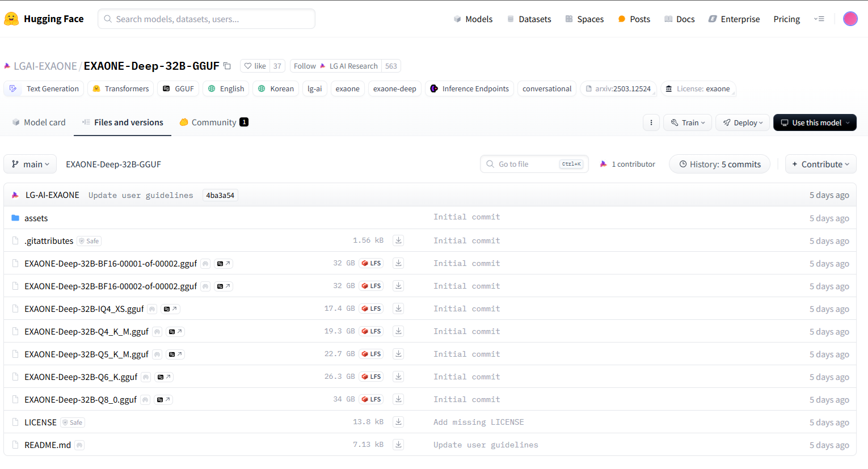The height and width of the screenshot is (469, 868).
Task: Like the model with the heart button
Action: tap(255, 66)
